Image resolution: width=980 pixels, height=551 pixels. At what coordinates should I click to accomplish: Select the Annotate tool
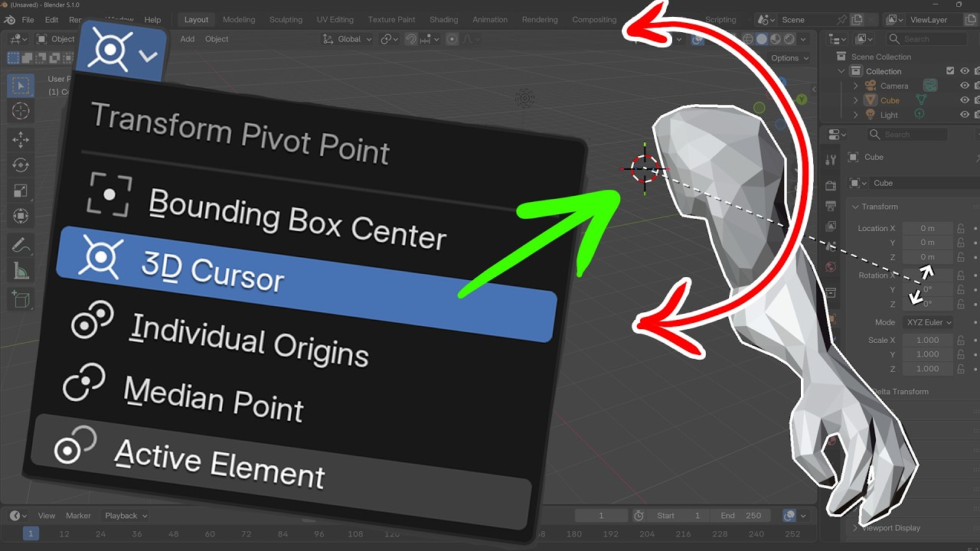click(21, 245)
